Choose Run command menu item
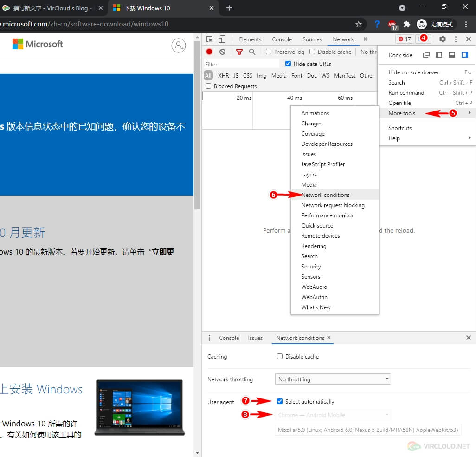The width and height of the screenshot is (476, 457). click(x=427, y=93)
